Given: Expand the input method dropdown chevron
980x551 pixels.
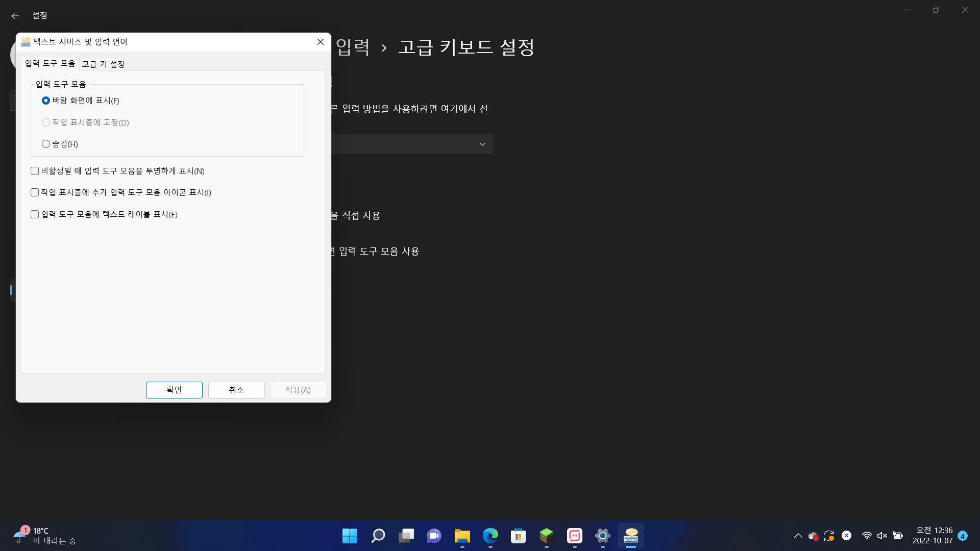Looking at the screenshot, I should point(482,144).
